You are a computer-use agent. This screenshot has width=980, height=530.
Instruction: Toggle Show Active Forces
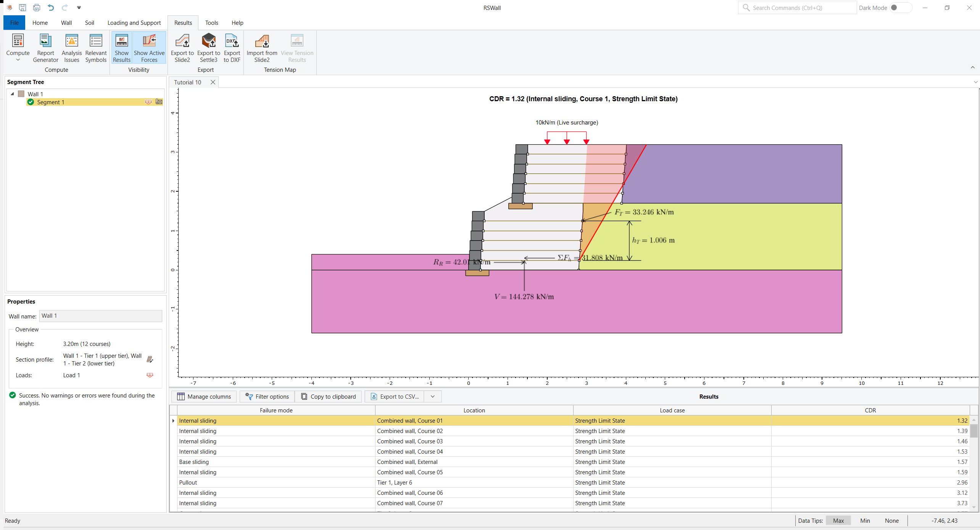point(149,48)
